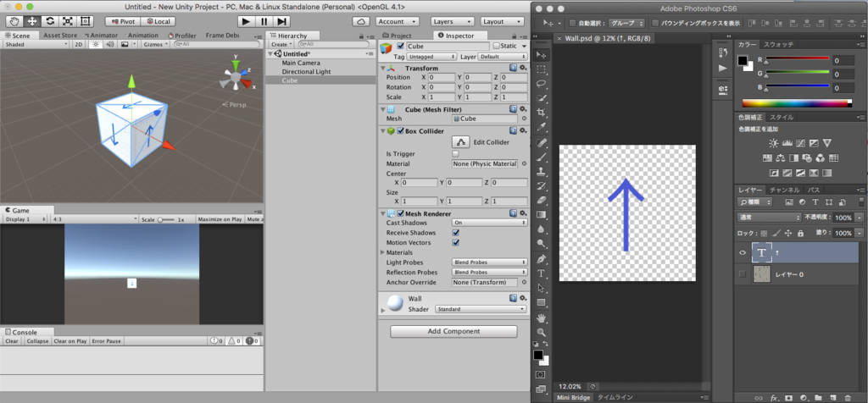The height and width of the screenshot is (403, 868).
Task: Uncheck Motion Vectors checkbox
Action: coord(455,243)
